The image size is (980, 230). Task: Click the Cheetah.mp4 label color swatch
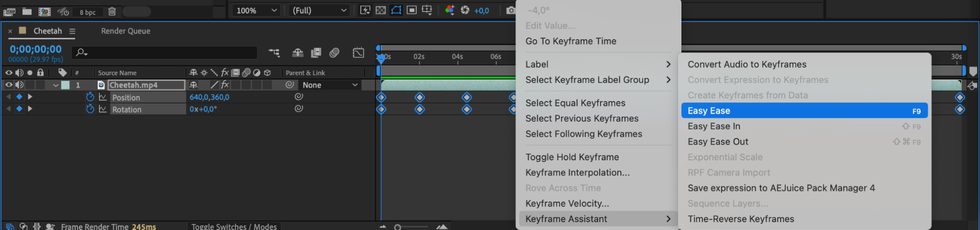pos(65,85)
